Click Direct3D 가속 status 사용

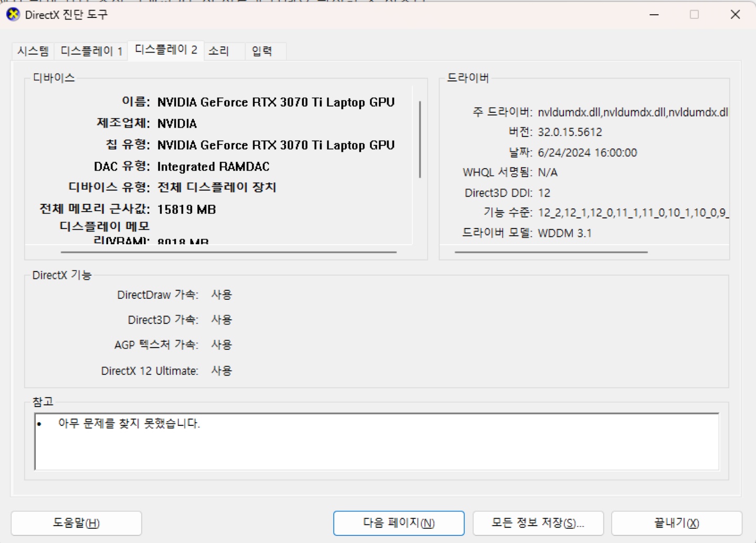222,320
